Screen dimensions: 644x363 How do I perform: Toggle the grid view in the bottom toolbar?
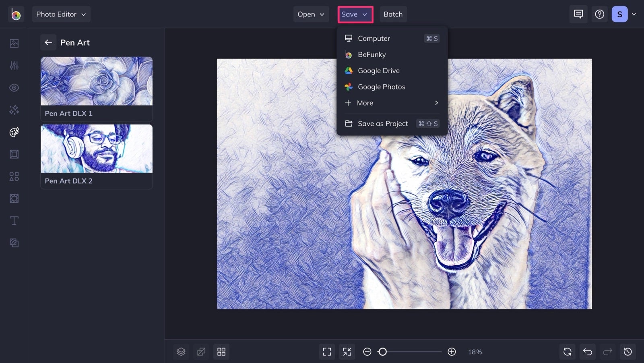click(x=221, y=351)
